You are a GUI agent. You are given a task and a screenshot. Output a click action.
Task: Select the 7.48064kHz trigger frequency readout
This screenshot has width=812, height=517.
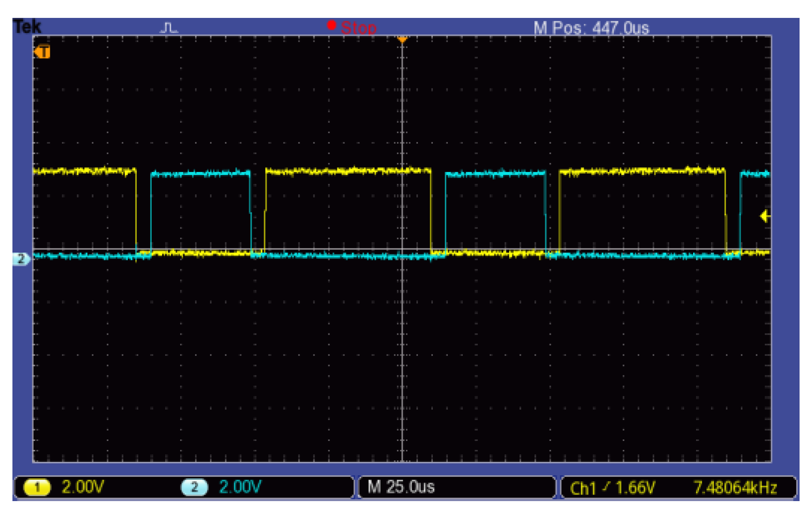[735, 488]
